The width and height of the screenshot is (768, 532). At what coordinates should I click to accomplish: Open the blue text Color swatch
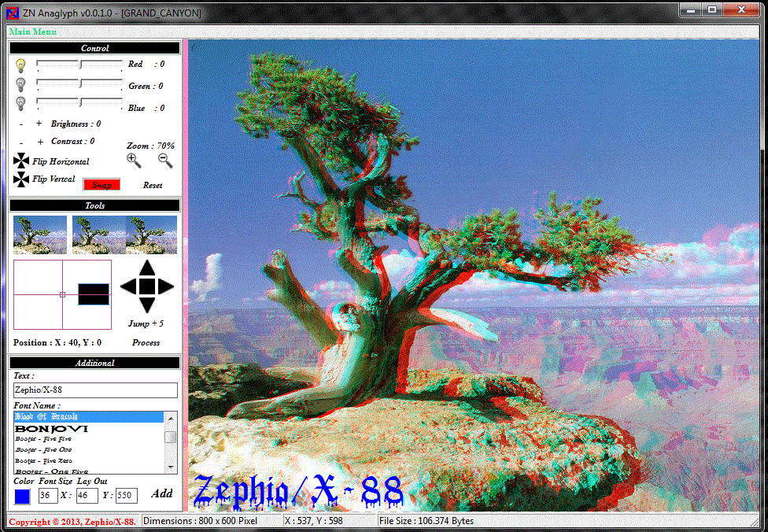22,497
